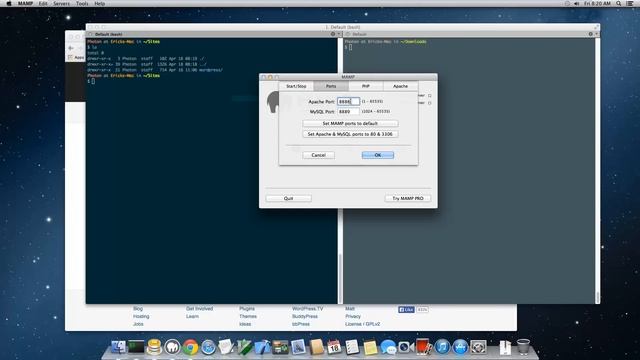Open the Tools menu

click(x=82, y=3)
